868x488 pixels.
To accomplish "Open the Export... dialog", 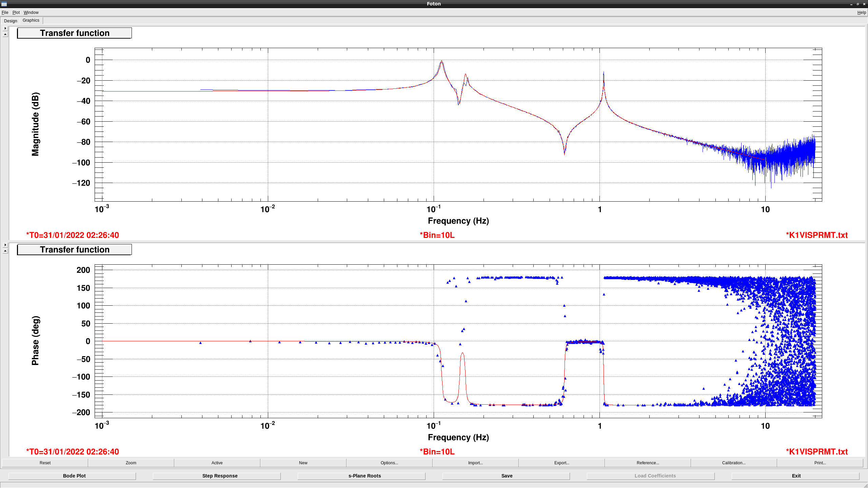I will (561, 463).
